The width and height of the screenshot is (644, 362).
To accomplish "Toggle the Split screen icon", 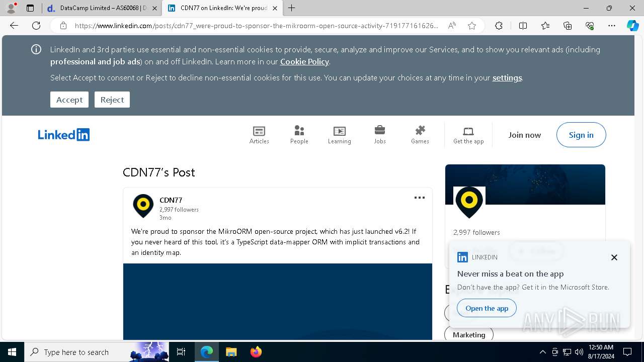I will [x=523, y=26].
